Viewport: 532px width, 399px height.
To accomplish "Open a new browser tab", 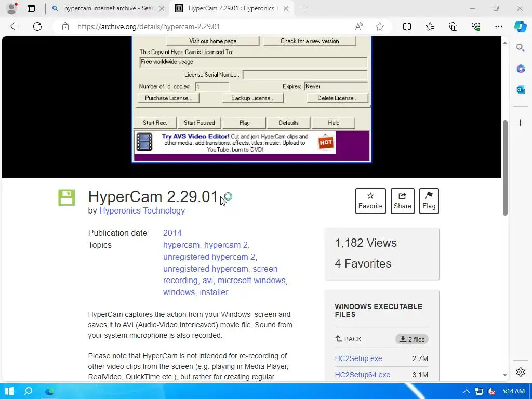I will 305,8.
